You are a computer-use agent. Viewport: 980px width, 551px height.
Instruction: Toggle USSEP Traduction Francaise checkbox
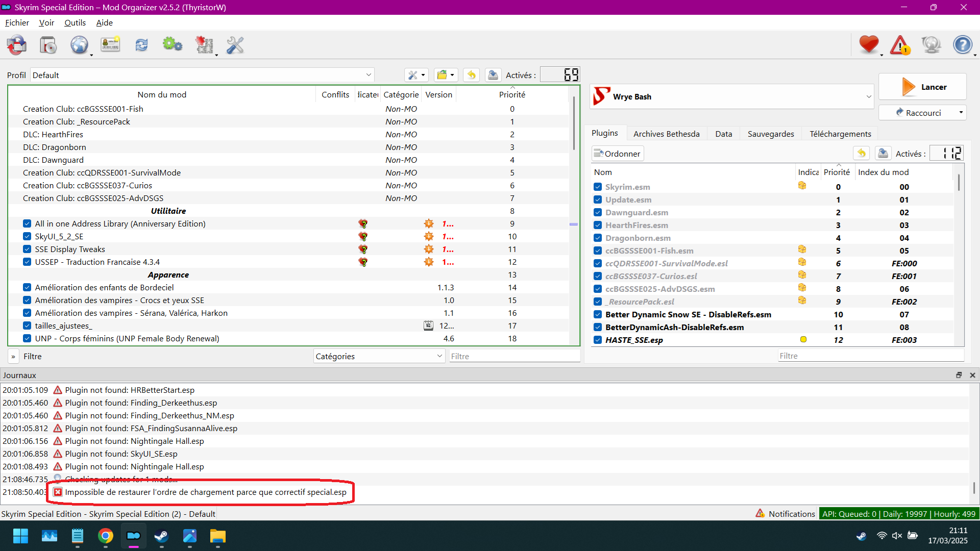[27, 262]
